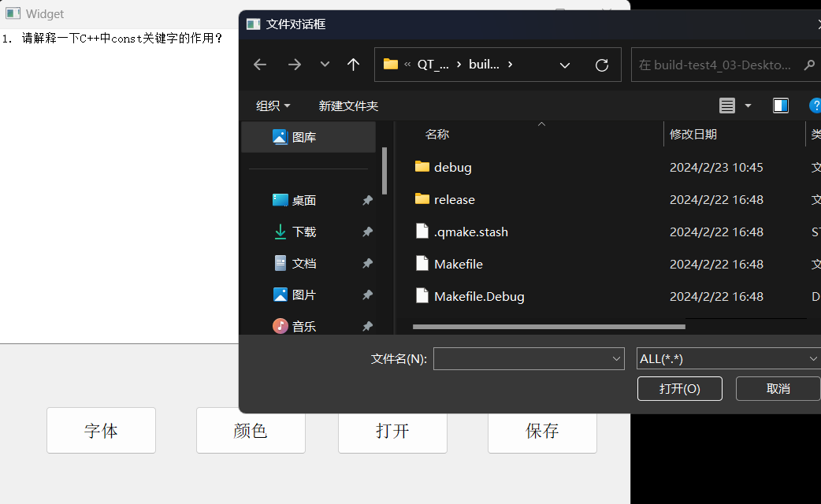Cancel the file dialog (取消)
821x504 pixels.
pos(778,388)
